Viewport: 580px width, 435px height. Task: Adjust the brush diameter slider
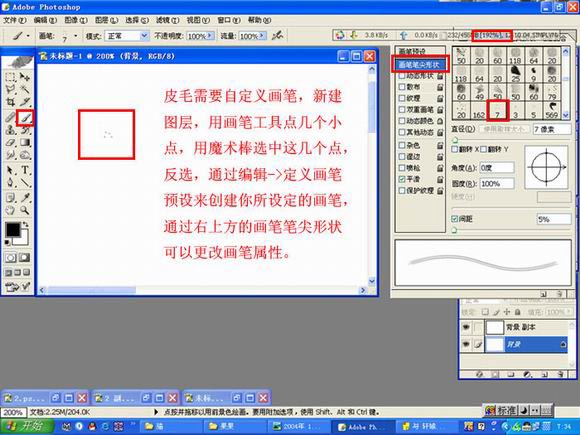coord(455,140)
